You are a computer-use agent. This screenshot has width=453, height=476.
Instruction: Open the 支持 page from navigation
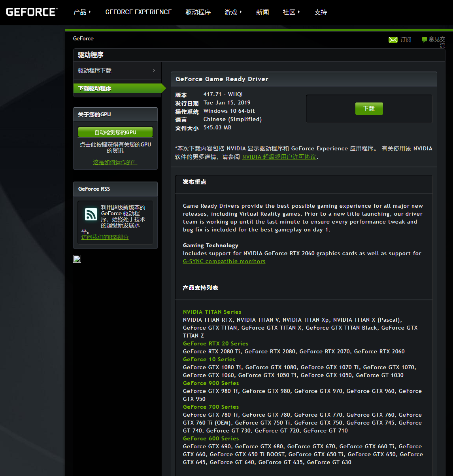coord(321,12)
